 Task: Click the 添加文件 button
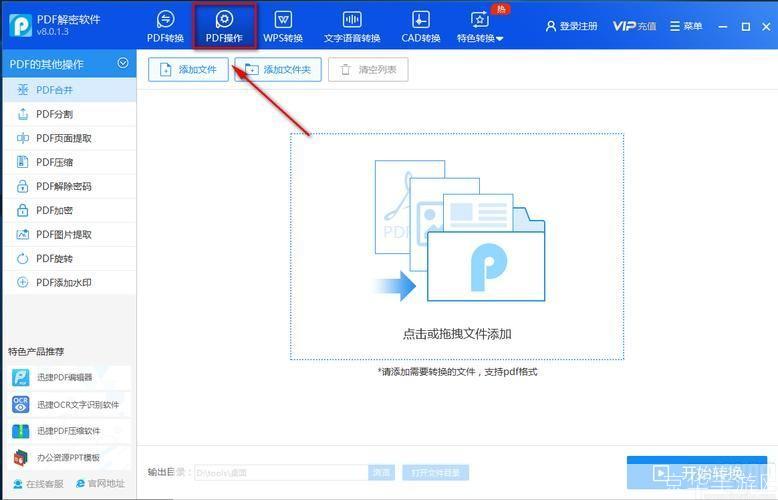tap(188, 69)
